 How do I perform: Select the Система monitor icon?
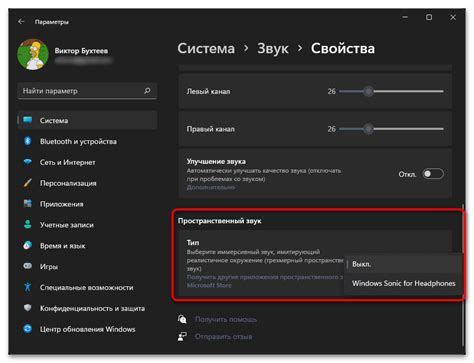[28, 120]
